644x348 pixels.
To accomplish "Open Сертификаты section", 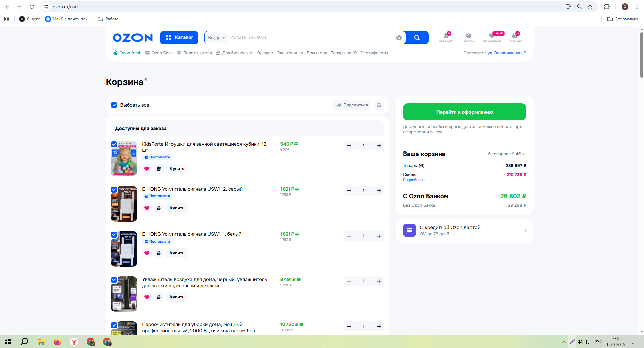I will 374,53.
